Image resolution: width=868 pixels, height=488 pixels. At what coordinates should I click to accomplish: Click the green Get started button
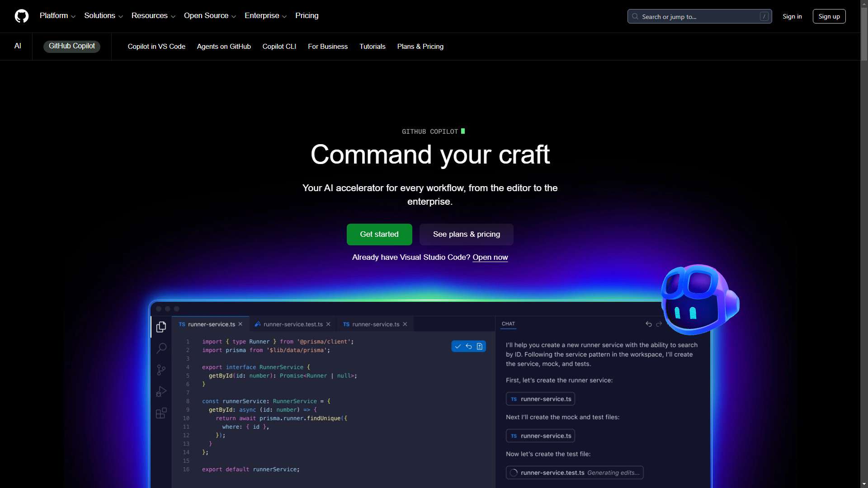(x=379, y=235)
